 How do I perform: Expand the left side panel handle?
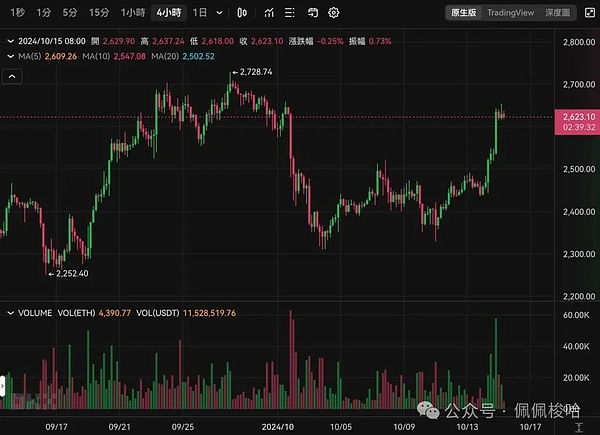(x=2, y=386)
